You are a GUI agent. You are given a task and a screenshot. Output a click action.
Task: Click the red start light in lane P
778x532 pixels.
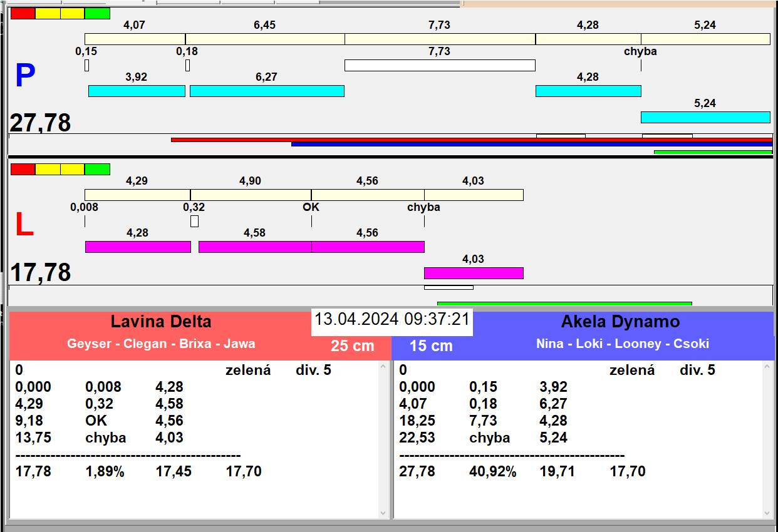click(x=23, y=13)
